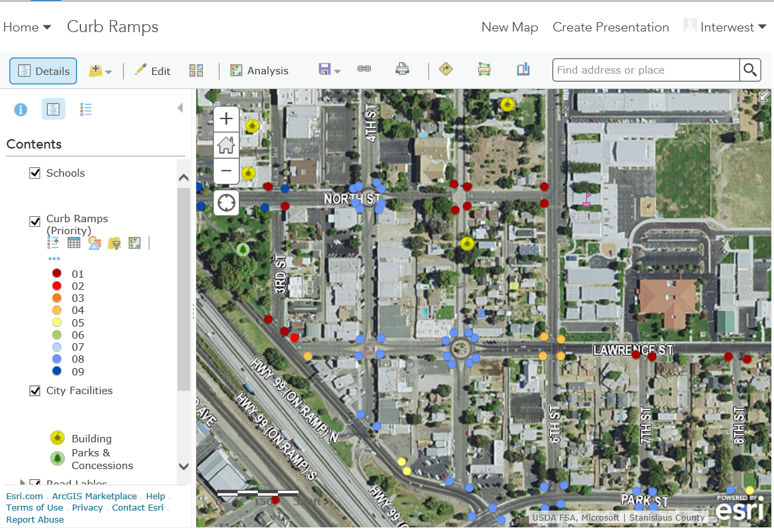Screen dimensions: 774x532
Task: Open the Measure tool
Action: [483, 70]
